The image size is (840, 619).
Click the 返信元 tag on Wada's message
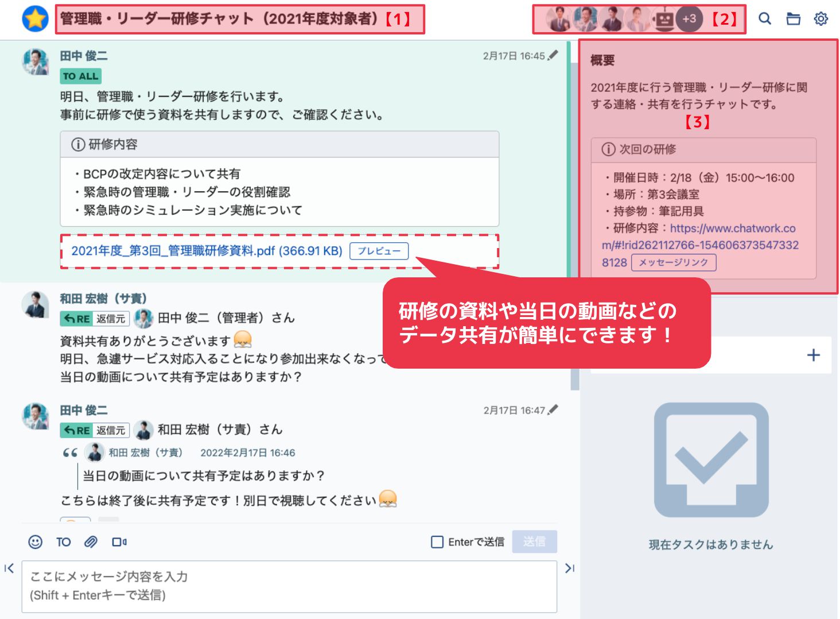[x=111, y=319]
